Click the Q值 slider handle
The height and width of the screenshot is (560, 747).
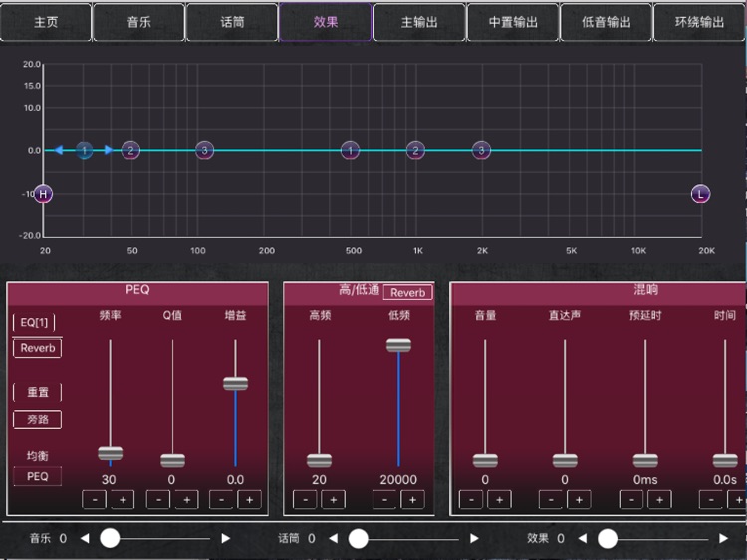tap(172, 461)
